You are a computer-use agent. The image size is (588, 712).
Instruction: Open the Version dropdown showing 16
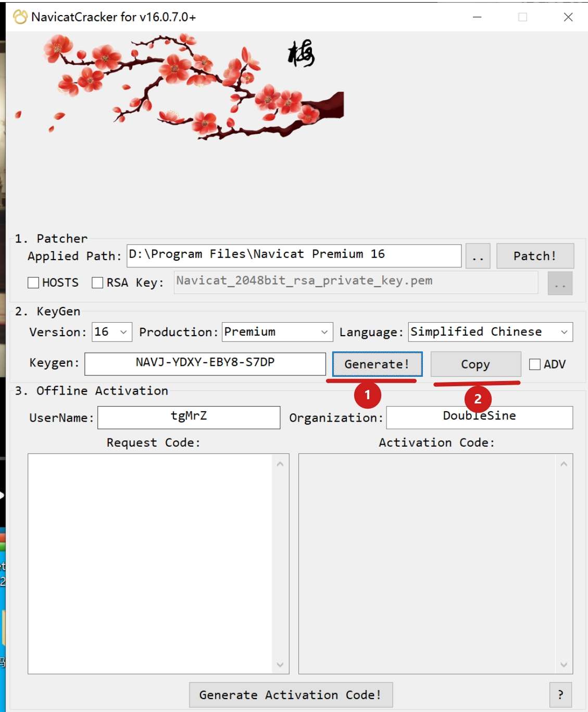click(x=112, y=332)
